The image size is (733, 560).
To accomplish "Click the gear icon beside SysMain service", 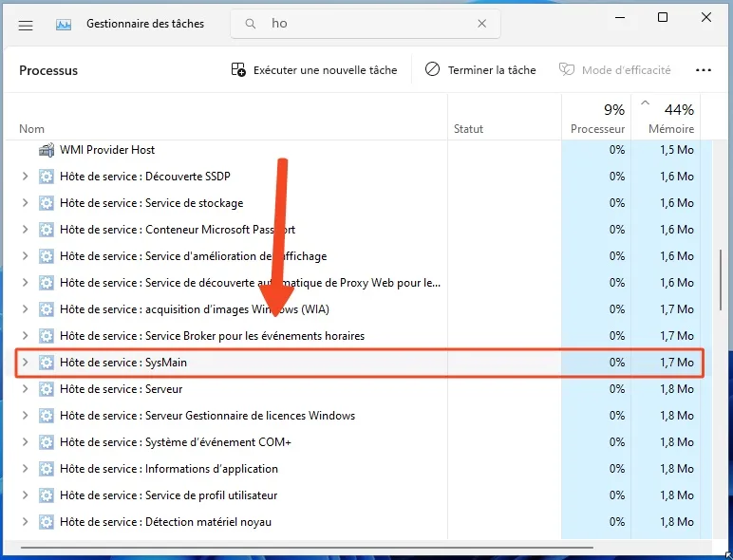I will 46,363.
